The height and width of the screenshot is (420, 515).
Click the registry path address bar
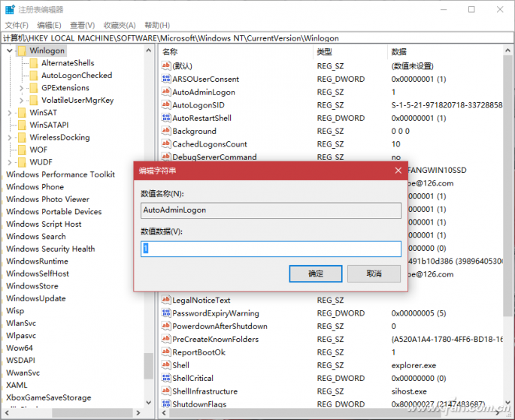257,38
